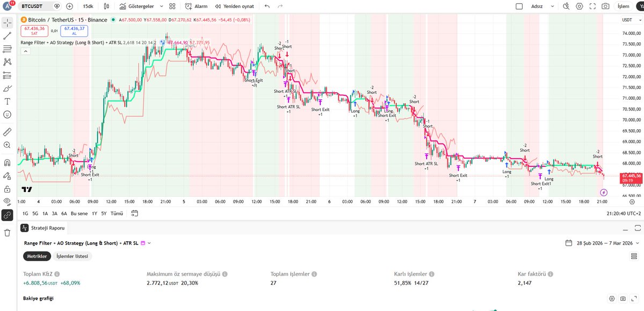Screen dimensions: 644x311
Task: Click the info icon beside Karlı işlemler
Action: (x=431, y=273)
